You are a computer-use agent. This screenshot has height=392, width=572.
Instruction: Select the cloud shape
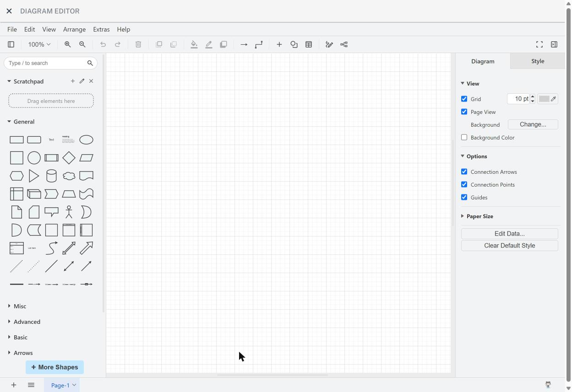tap(69, 176)
